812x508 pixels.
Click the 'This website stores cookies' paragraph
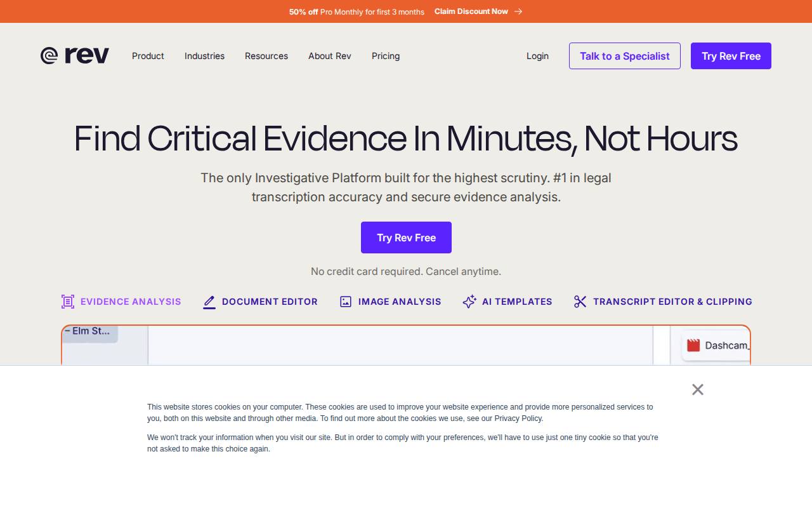[x=400, y=413]
